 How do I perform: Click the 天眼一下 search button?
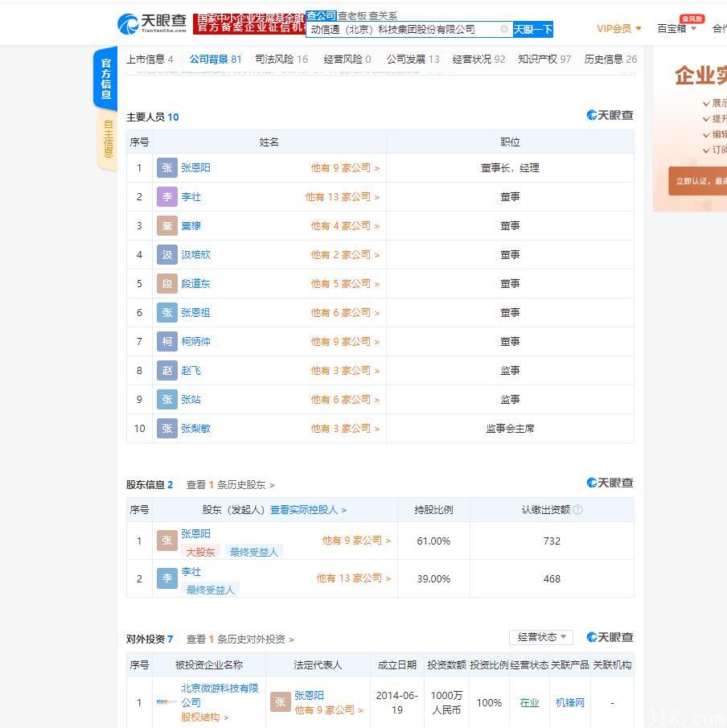(x=533, y=29)
